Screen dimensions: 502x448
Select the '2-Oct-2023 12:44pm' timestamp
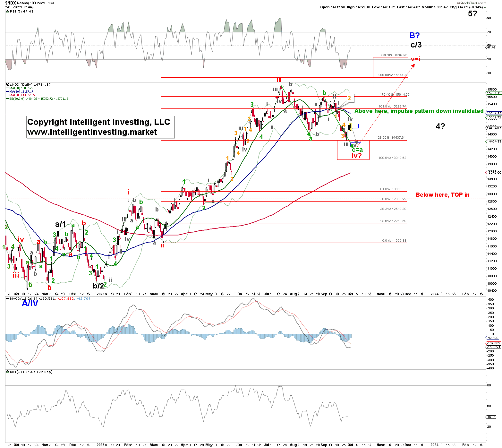[x=21, y=7]
